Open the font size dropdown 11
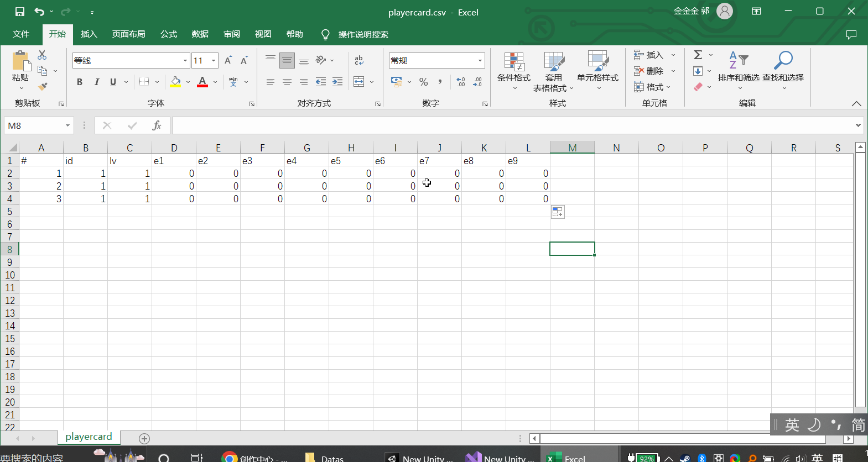The height and width of the screenshot is (462, 868). pyautogui.click(x=214, y=60)
